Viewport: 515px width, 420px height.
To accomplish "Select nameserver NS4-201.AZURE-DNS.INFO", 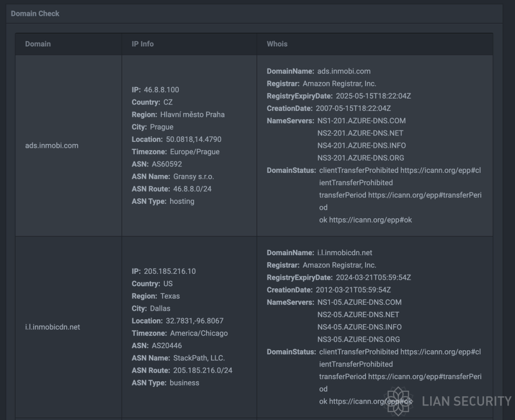I will pos(361,145).
